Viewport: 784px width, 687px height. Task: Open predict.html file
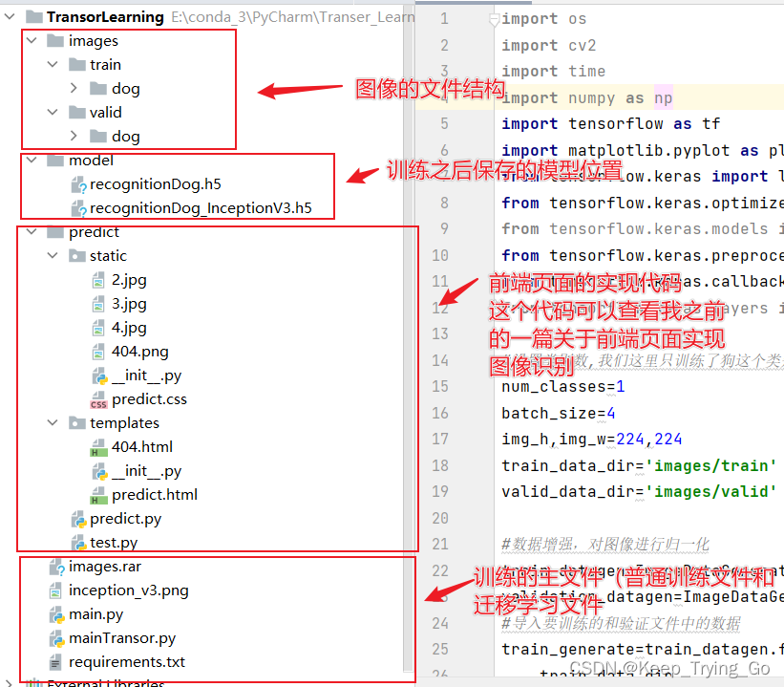155,495
